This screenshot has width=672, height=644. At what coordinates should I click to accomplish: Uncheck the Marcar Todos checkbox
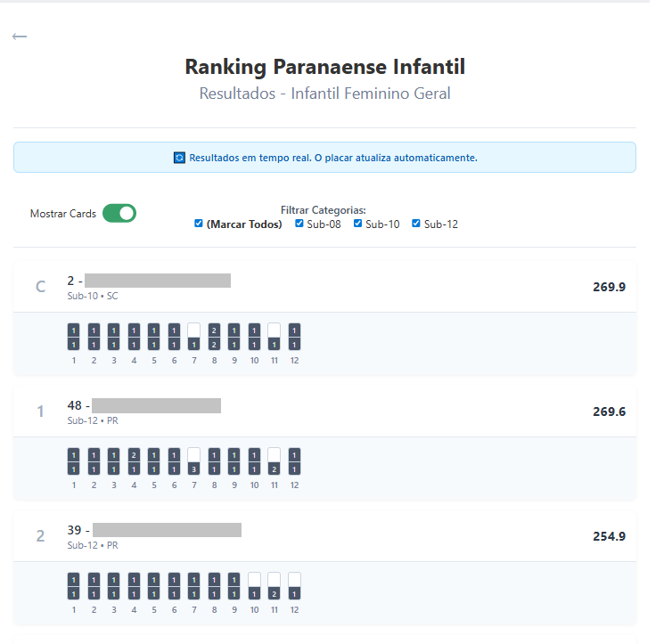[x=199, y=224]
